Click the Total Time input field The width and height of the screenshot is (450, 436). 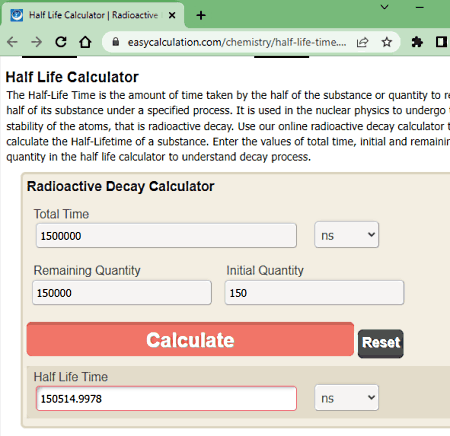(x=166, y=236)
